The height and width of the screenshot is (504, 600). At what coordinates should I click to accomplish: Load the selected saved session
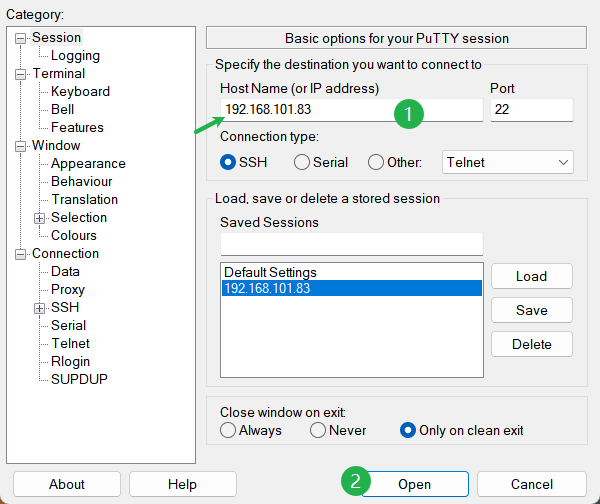pos(531,276)
